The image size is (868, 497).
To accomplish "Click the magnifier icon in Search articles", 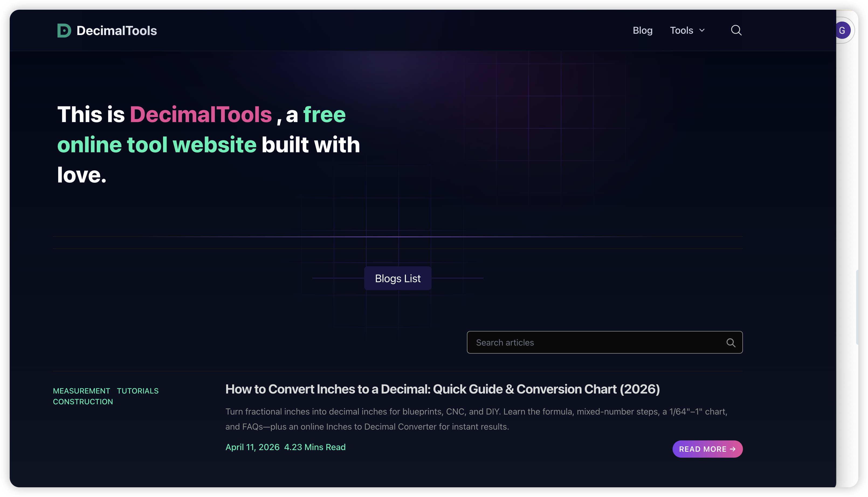I will [x=731, y=343].
